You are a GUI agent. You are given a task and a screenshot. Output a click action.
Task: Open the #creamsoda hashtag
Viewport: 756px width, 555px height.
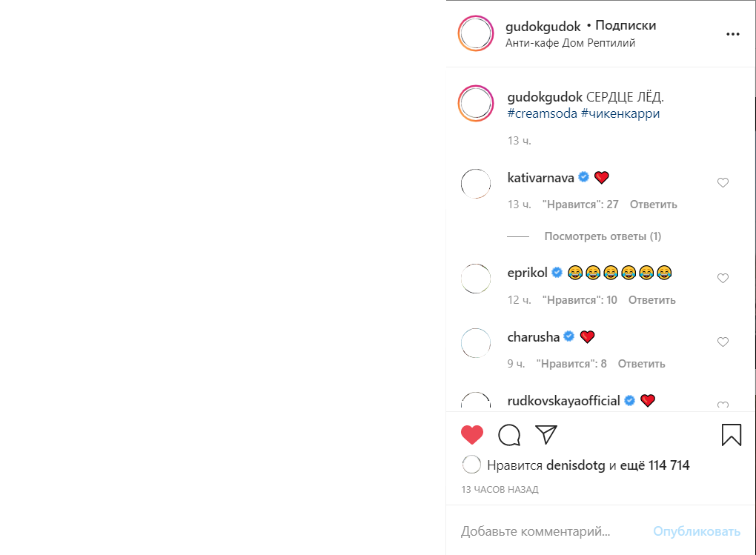click(542, 114)
